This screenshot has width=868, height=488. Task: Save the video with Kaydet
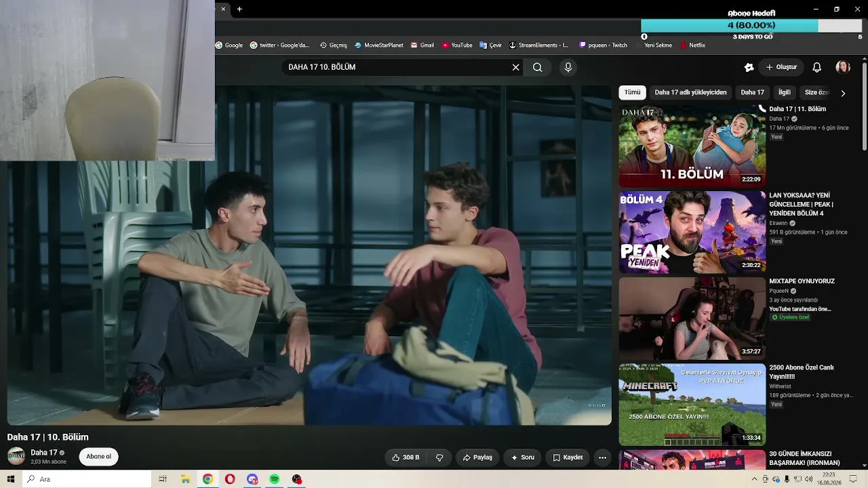568,457
